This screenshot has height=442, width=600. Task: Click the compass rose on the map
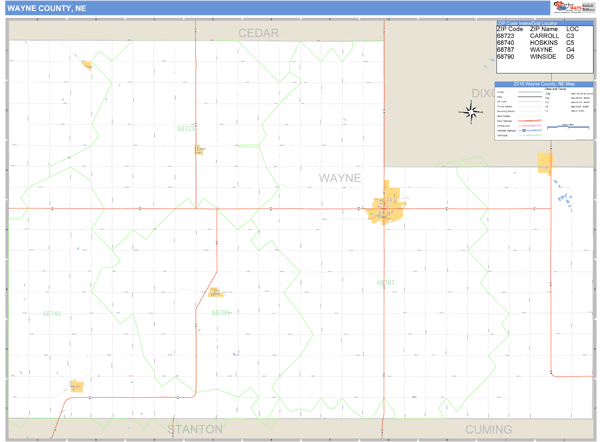tap(471, 112)
